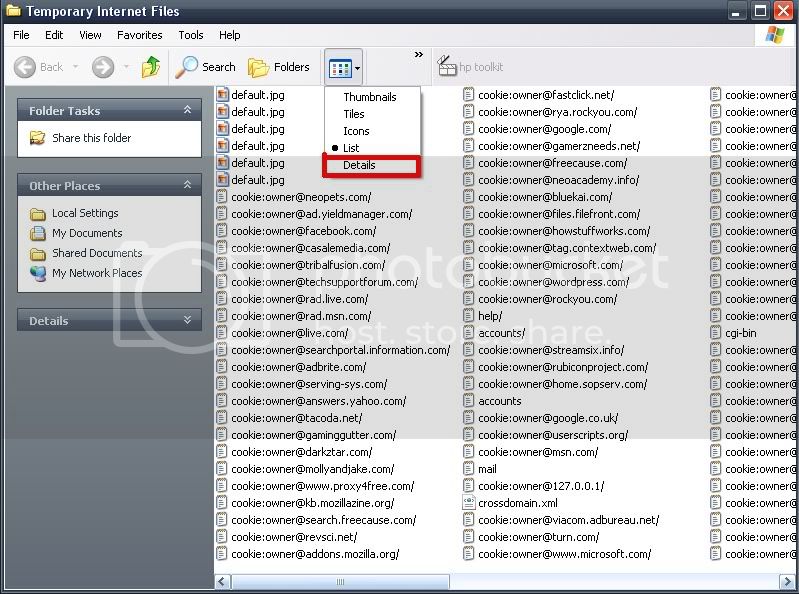Open Search with the magnifying glass
Screen dimensions: 799x594
coord(188,67)
